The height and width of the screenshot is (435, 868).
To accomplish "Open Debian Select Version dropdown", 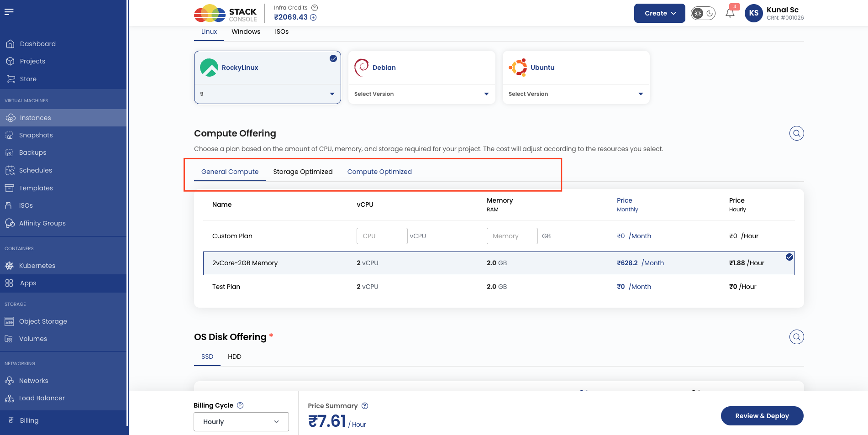I will (x=422, y=94).
